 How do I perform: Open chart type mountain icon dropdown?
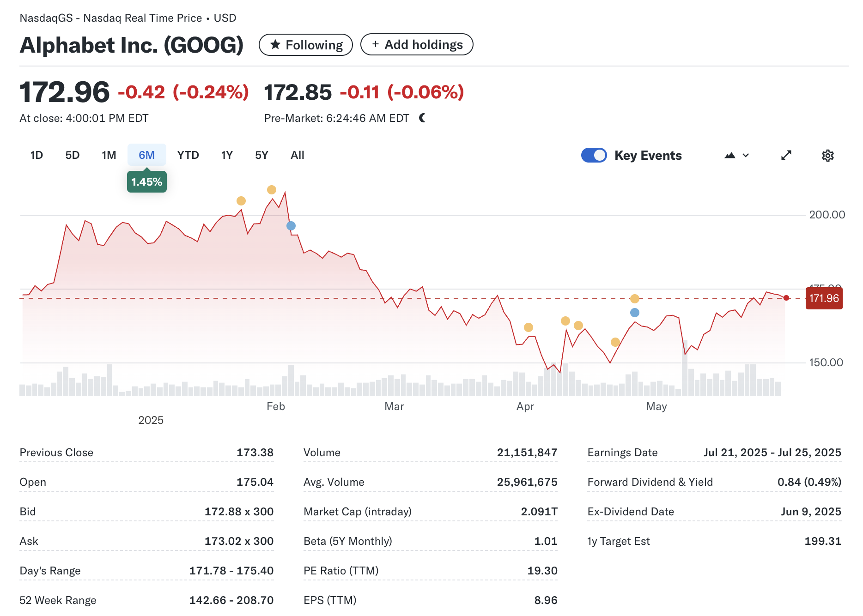click(736, 156)
